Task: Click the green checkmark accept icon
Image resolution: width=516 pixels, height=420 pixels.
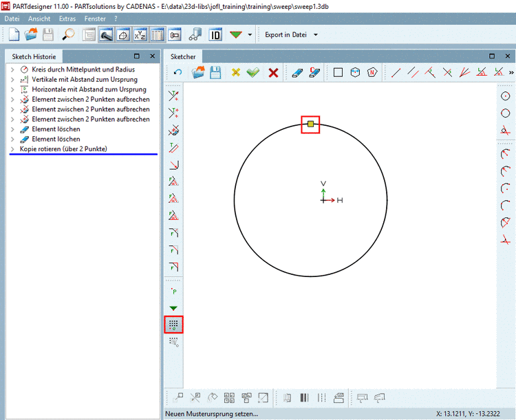Action: pyautogui.click(x=253, y=73)
